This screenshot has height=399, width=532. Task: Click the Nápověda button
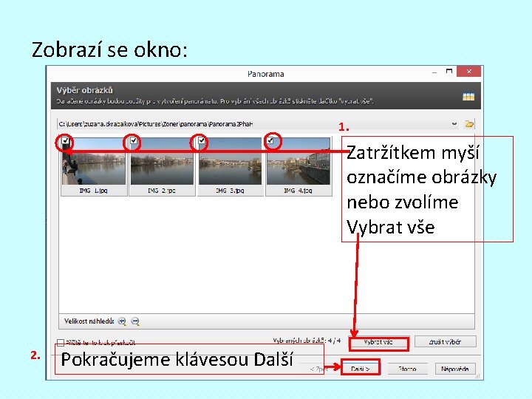[455, 369]
